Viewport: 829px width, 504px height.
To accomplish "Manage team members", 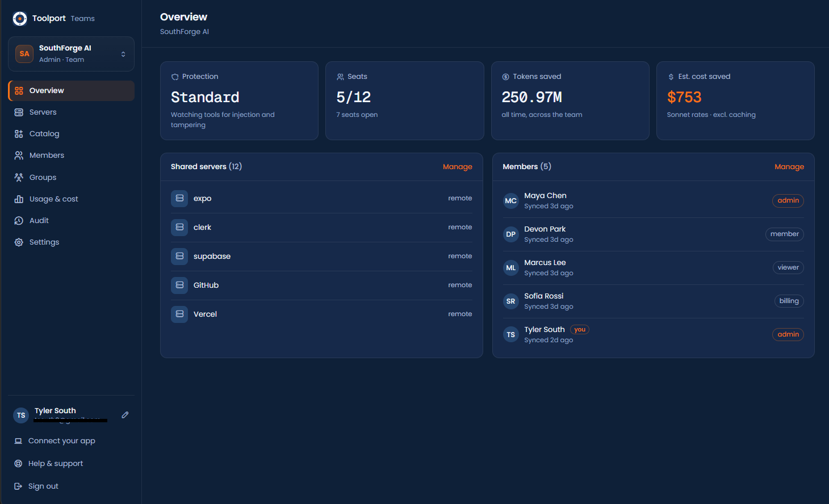I will point(789,167).
